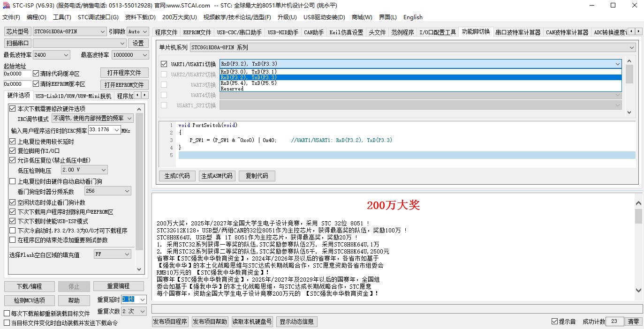
Task: Click 打开EEPROM文件 button
Action: pos(124,85)
